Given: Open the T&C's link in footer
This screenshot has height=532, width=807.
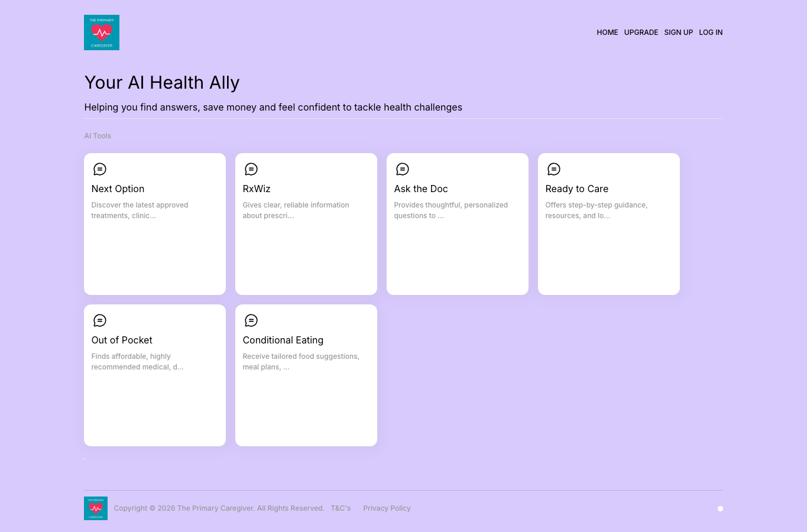Looking at the screenshot, I should (x=341, y=508).
